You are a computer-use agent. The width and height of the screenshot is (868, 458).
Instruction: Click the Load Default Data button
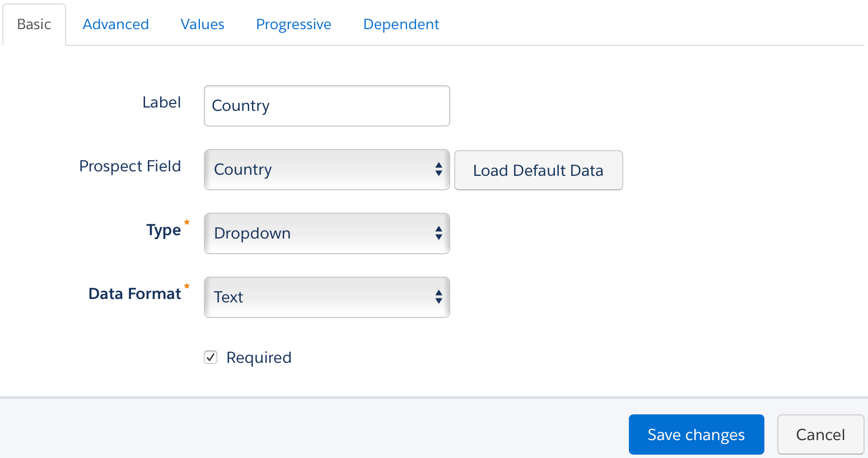pos(538,170)
